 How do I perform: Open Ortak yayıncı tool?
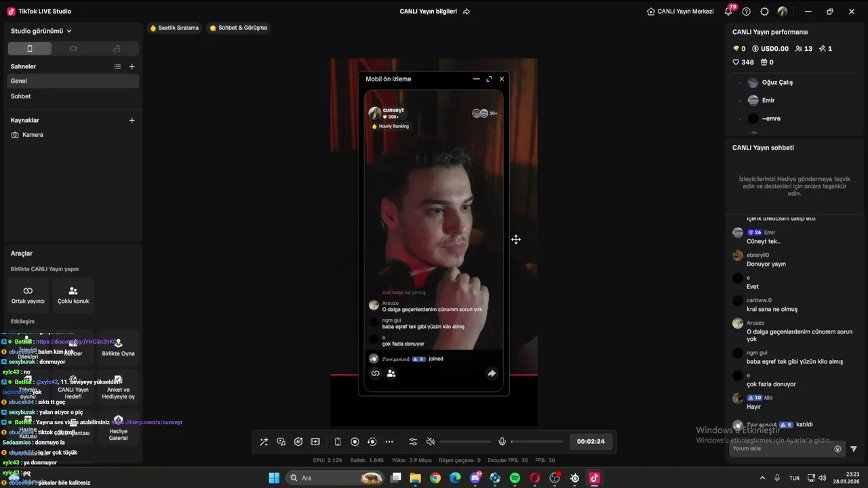click(28, 295)
